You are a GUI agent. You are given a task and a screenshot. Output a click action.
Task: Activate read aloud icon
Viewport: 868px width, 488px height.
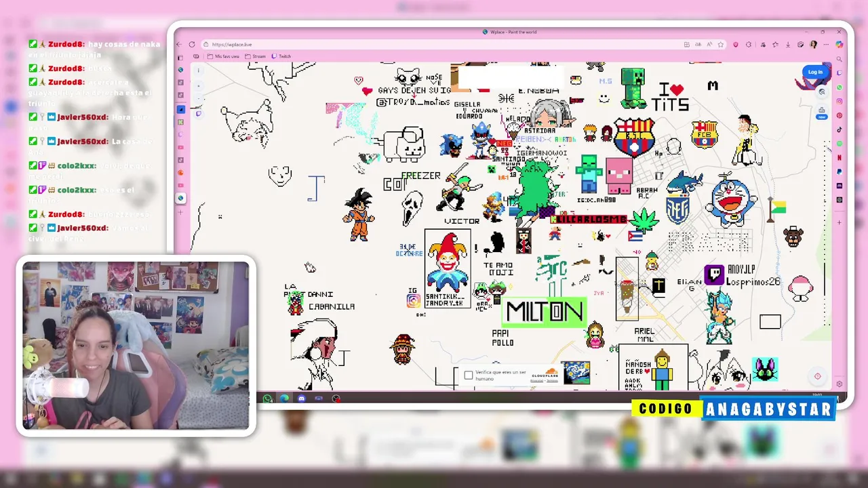point(709,45)
